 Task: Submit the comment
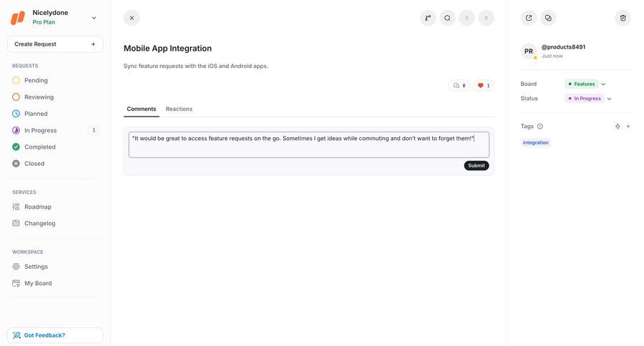(477, 165)
